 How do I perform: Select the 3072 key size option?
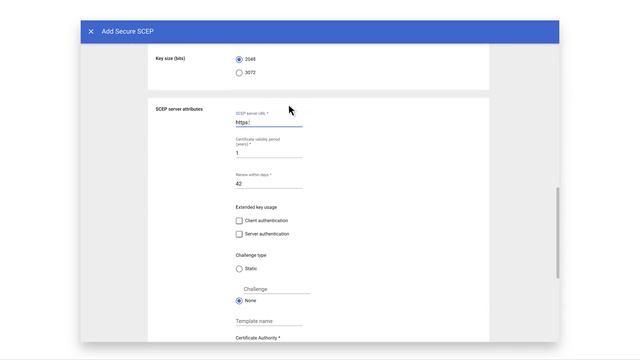(x=239, y=73)
